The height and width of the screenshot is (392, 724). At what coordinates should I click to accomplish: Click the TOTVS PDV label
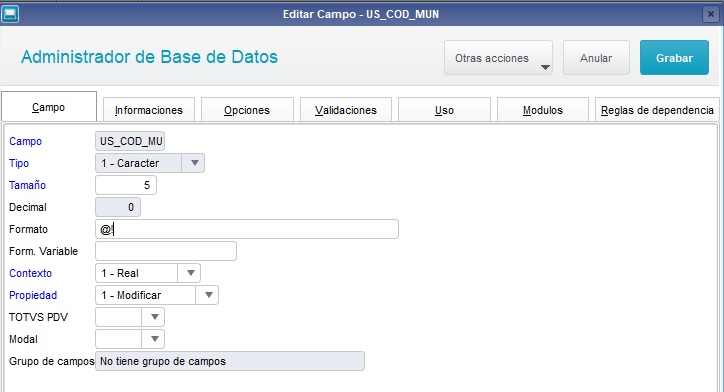pyautogui.click(x=38, y=317)
